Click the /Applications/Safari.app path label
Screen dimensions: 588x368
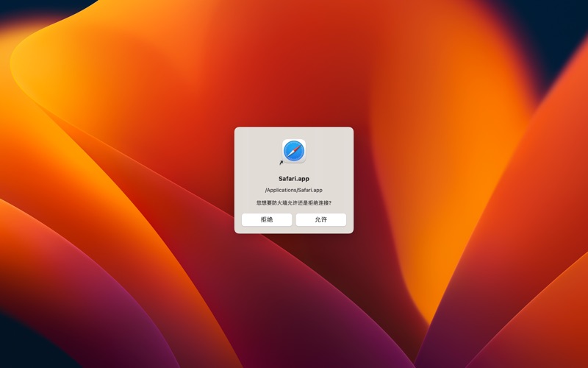pos(294,190)
